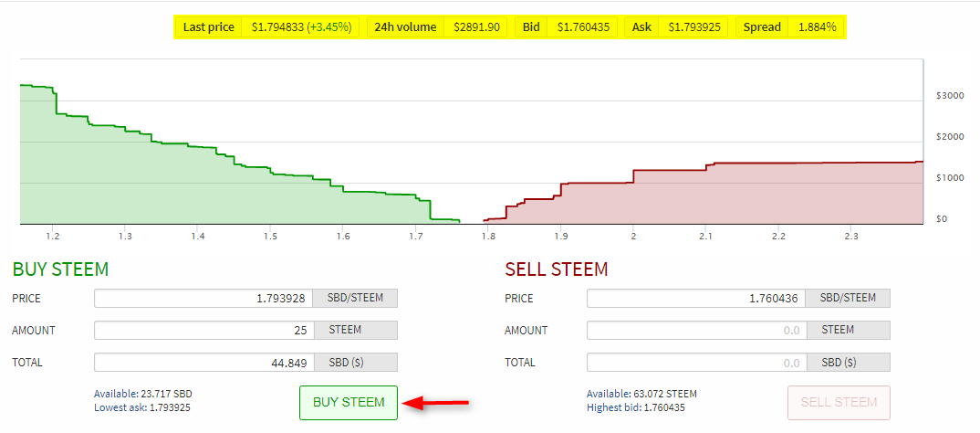Select the sell AMOUNT input field
Viewport: 980px width, 433px height.
[696, 331]
